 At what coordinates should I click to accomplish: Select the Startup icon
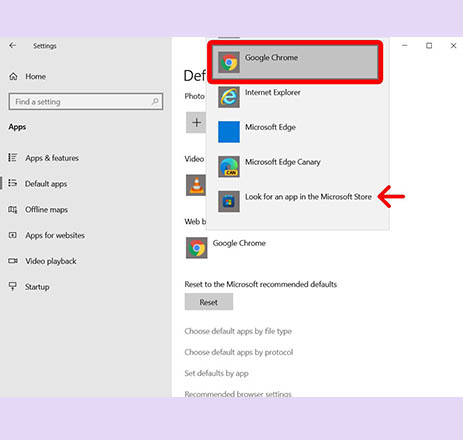pyautogui.click(x=13, y=286)
